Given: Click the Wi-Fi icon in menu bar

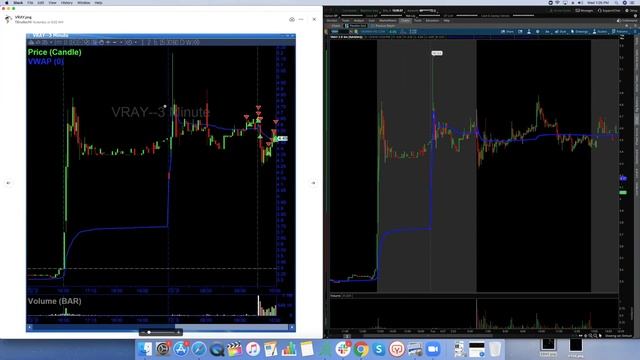Looking at the screenshot, I should pyautogui.click(x=558, y=2).
